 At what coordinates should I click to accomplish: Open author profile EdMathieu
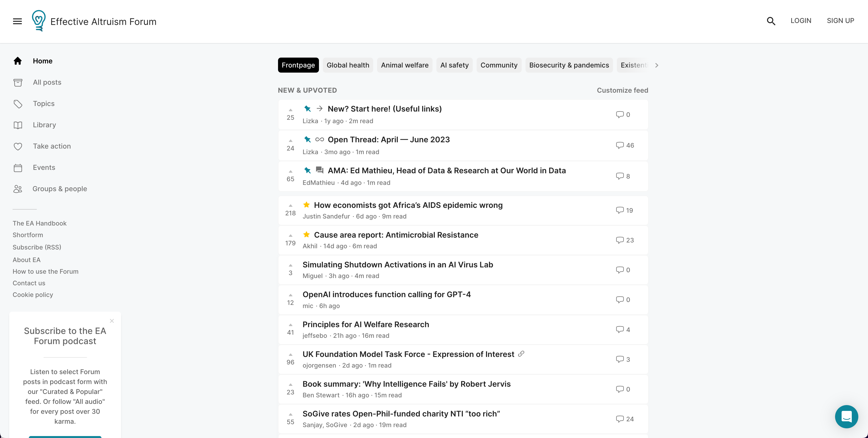click(318, 182)
